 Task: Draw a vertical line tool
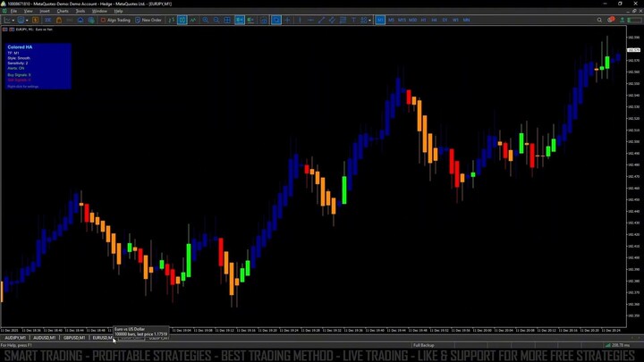coord(300,20)
